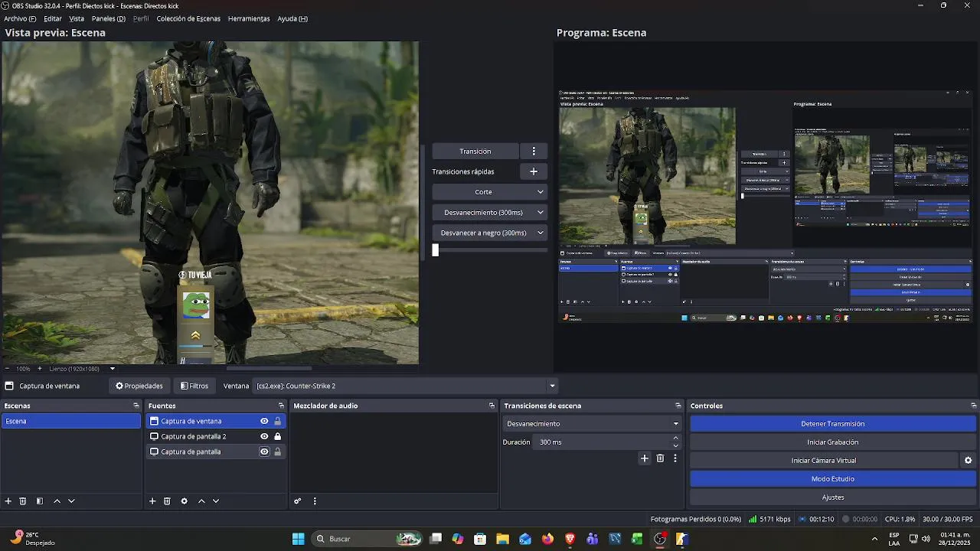The image size is (980, 551).
Task: Open the Herramientas menu
Action: tap(249, 18)
